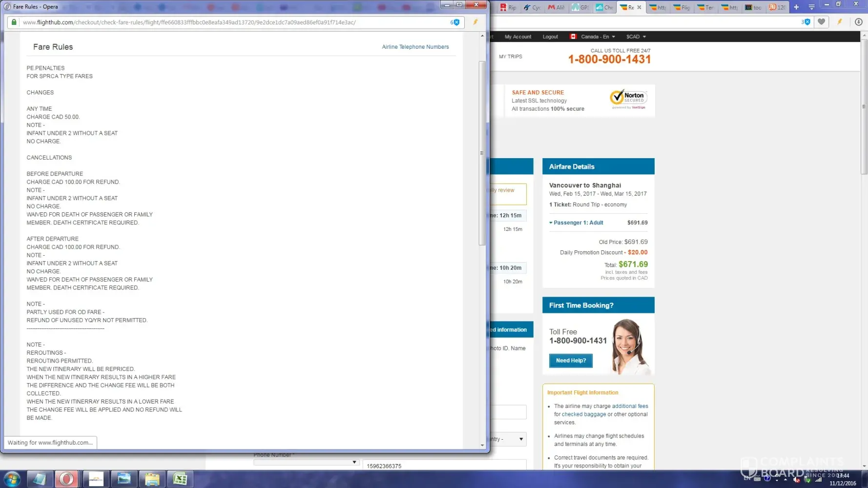Open the dropdown below Phone Number label

[307, 462]
